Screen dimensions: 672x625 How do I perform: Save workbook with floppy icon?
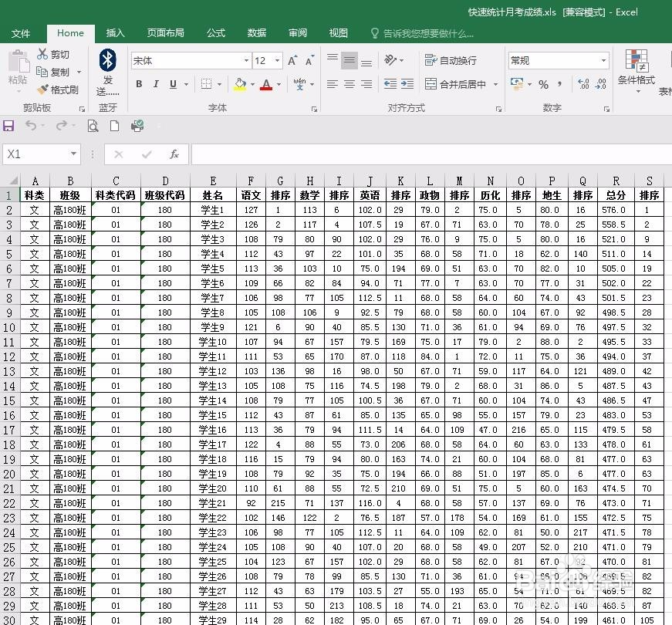click(x=8, y=126)
